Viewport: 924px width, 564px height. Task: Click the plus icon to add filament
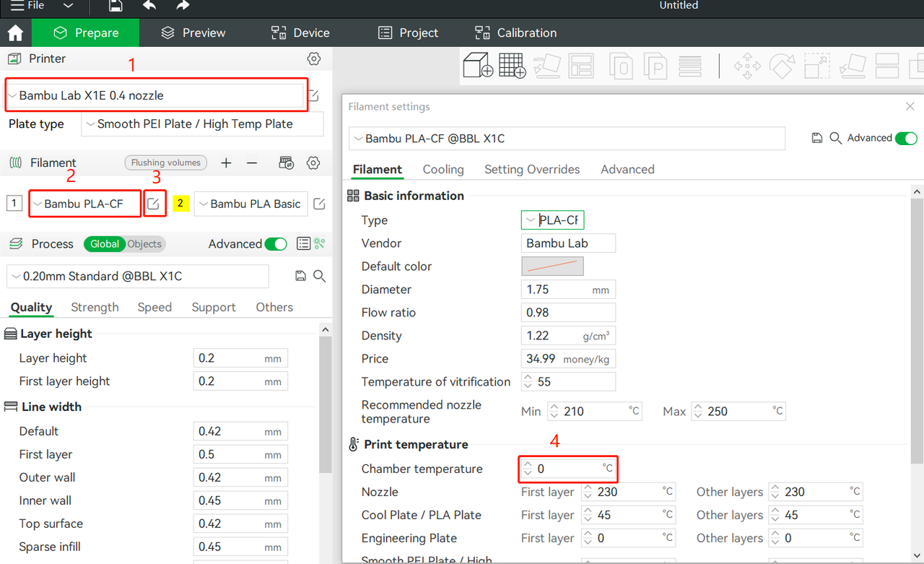point(226,163)
